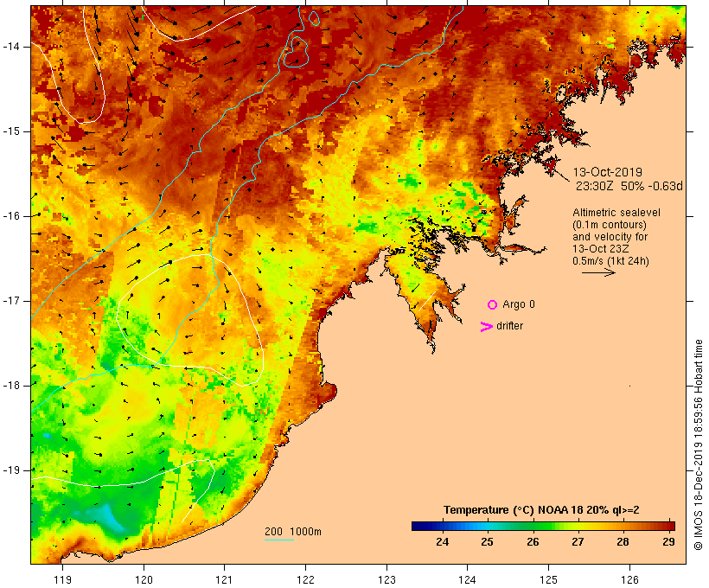709x588 pixels.
Task: Click the latitude axis label -18
Action: pyautogui.click(x=11, y=386)
